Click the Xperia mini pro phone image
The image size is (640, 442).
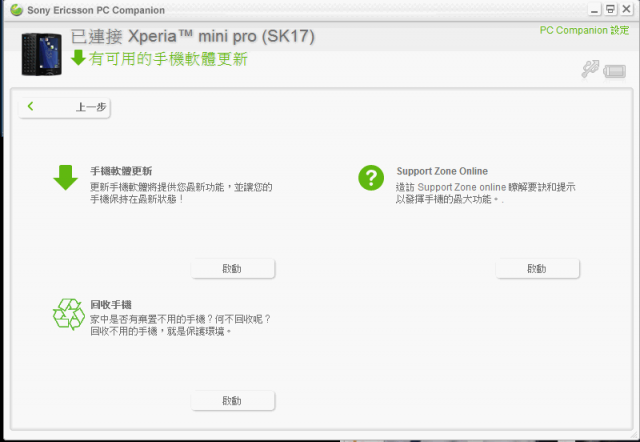coord(42,55)
